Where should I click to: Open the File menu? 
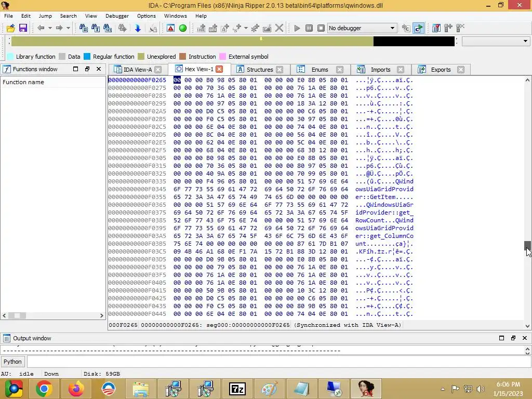coord(8,16)
